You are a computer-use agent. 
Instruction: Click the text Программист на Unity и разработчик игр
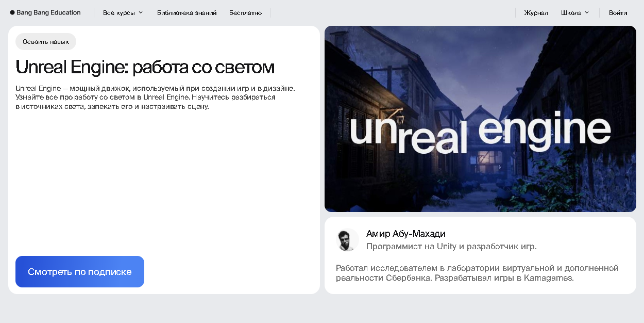pyautogui.click(x=451, y=247)
